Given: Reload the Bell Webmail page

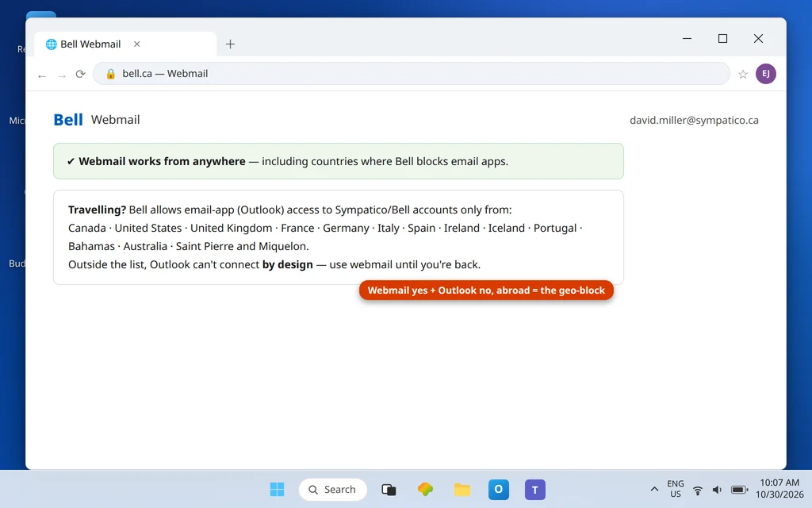Looking at the screenshot, I should 80,74.
